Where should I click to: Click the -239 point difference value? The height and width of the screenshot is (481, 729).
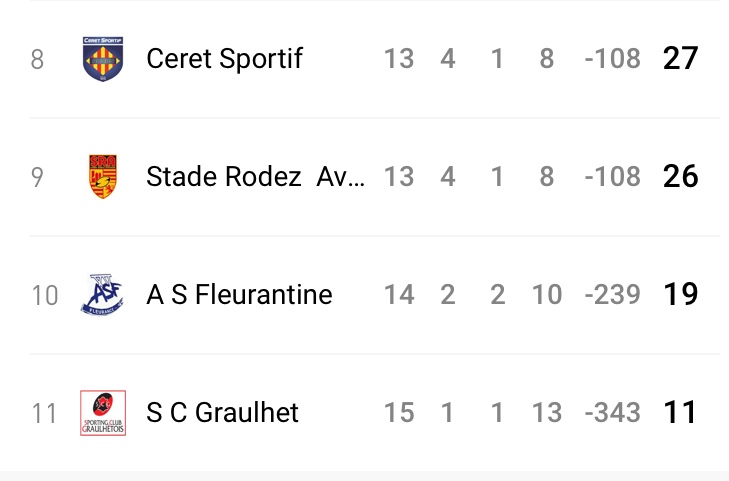tap(612, 295)
